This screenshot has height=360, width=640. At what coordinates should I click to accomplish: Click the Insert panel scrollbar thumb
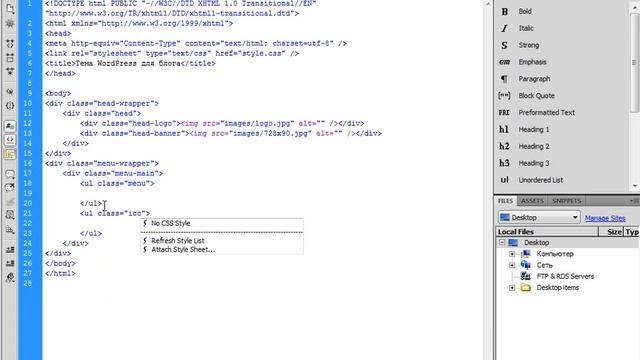(x=634, y=62)
